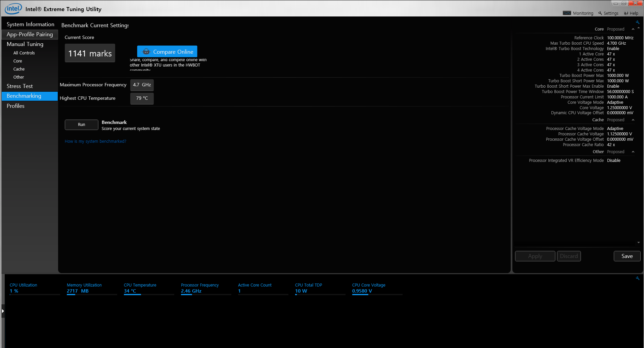Click Processor Cache Voltage 1.12500000 V

[x=619, y=134]
